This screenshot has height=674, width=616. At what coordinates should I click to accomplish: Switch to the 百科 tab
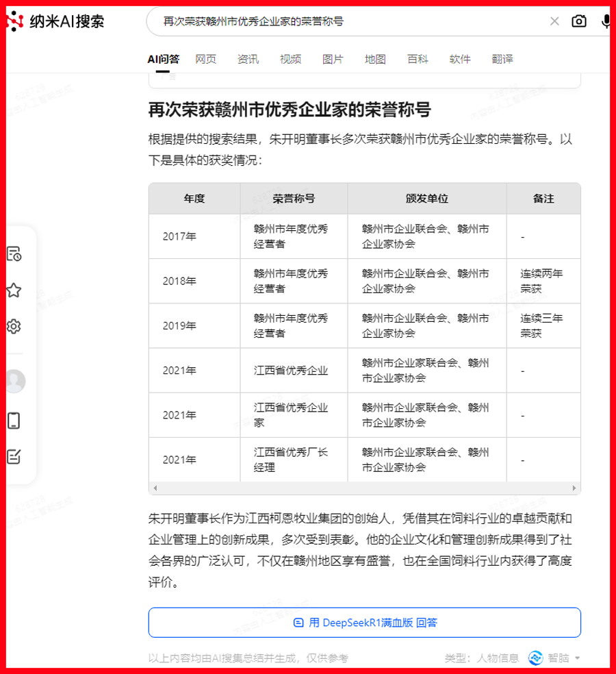(418, 60)
